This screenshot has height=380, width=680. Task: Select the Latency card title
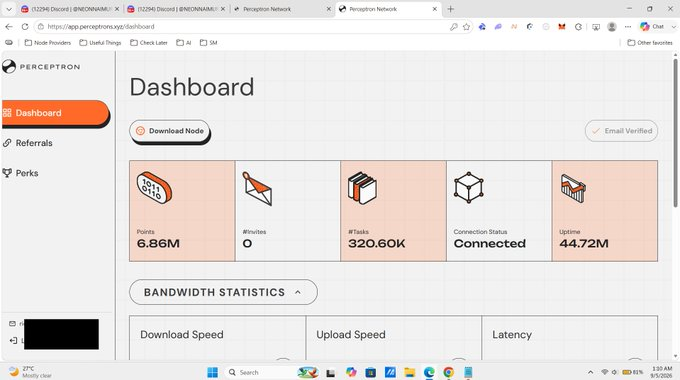click(x=512, y=335)
